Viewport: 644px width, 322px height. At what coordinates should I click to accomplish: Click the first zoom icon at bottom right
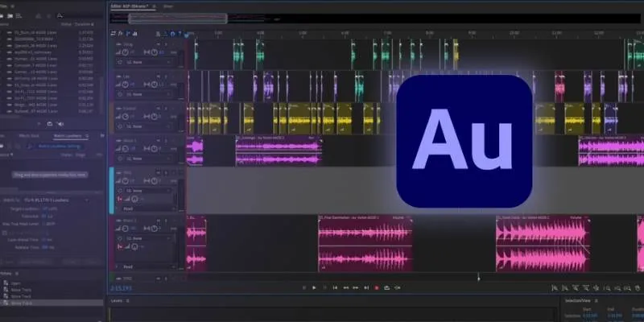click(555, 288)
